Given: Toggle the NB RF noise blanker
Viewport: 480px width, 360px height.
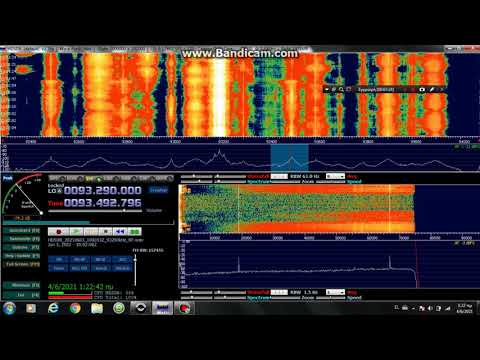Looking at the screenshot, I should point(80,259).
